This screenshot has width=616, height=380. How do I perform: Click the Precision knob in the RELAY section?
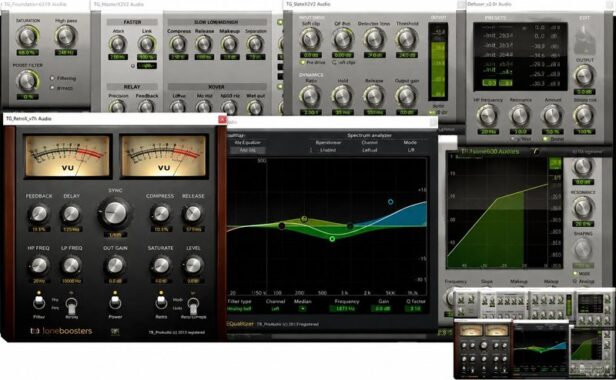point(118,106)
